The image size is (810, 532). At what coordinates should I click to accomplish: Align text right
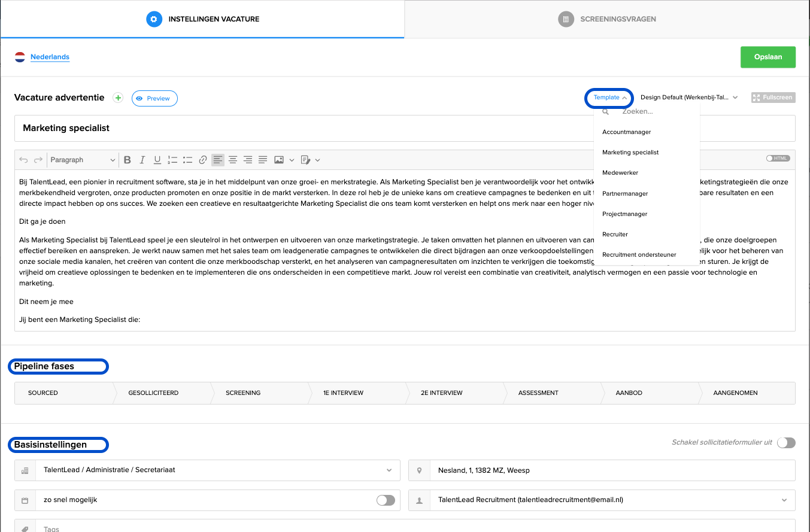pyautogui.click(x=248, y=160)
